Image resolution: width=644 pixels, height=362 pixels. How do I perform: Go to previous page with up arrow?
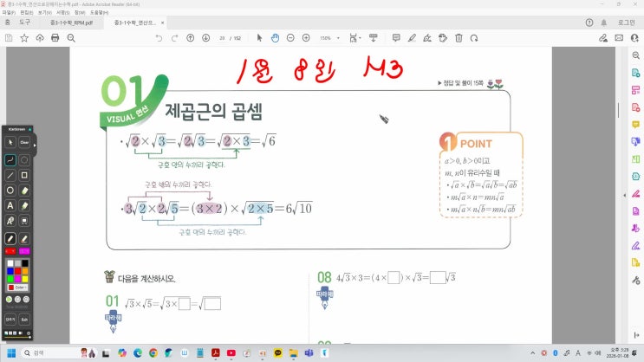pos(191,38)
